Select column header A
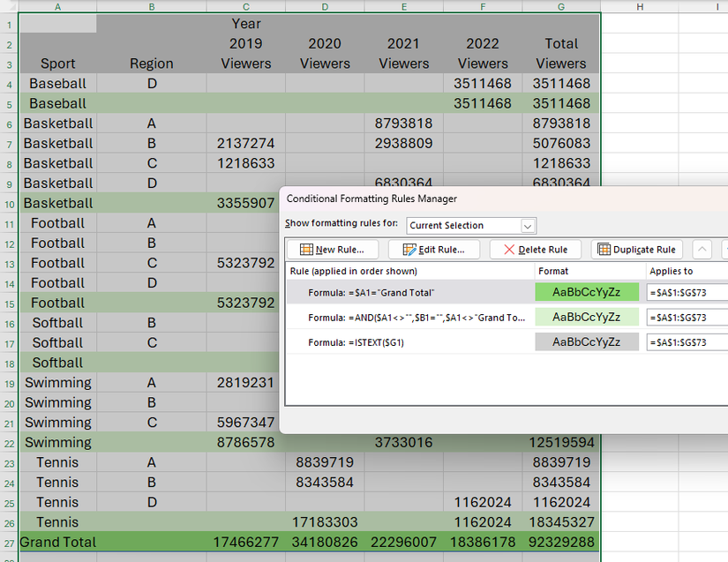Image resolution: width=728 pixels, height=562 pixels. click(x=57, y=6)
